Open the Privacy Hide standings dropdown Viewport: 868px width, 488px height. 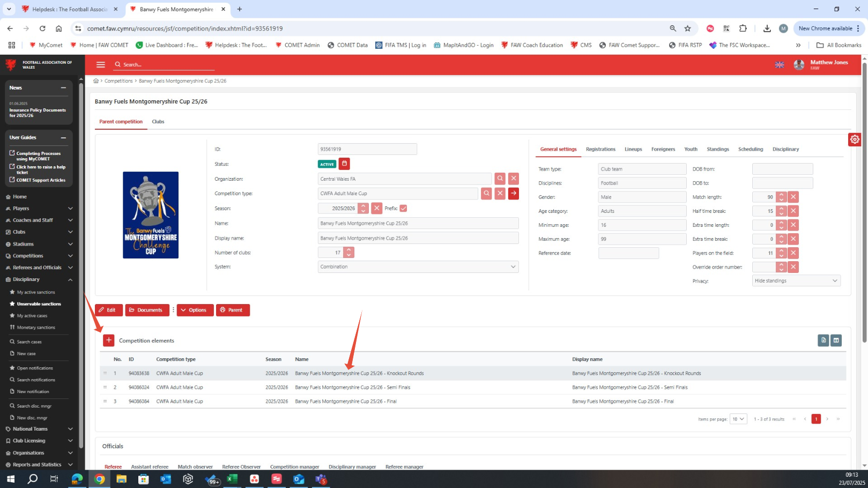796,280
